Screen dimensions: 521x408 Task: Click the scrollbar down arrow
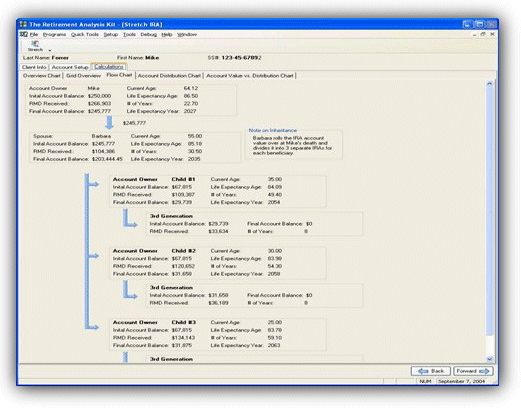pyautogui.click(x=489, y=359)
